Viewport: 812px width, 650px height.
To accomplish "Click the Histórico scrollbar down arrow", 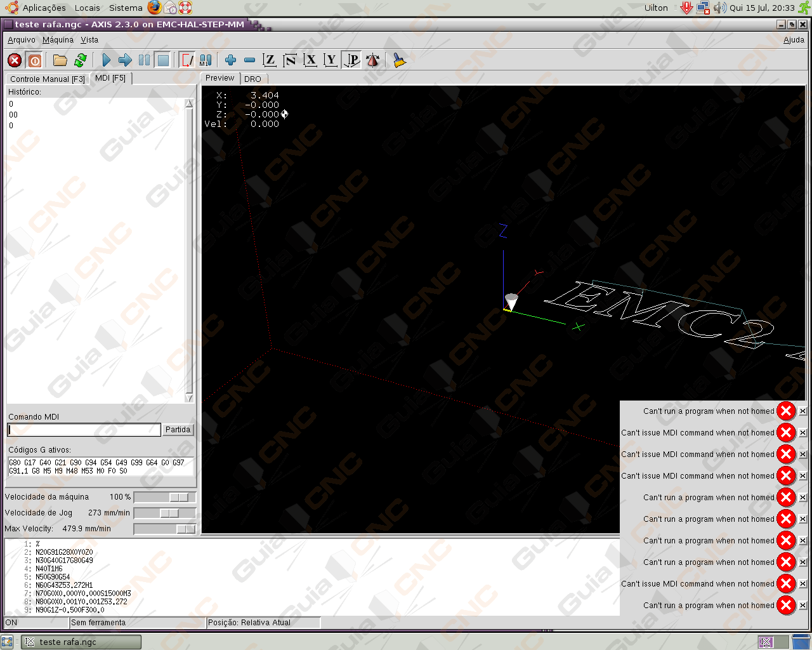I will point(189,397).
